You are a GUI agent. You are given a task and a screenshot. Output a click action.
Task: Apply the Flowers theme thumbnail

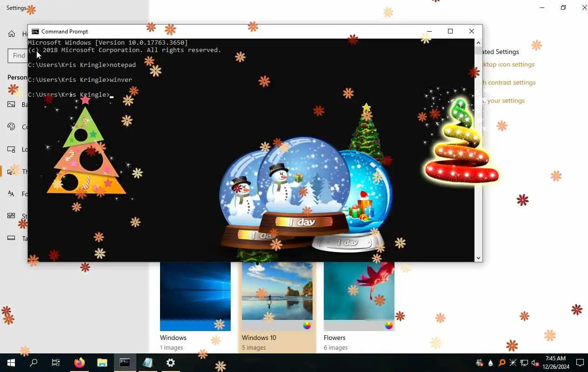359,296
